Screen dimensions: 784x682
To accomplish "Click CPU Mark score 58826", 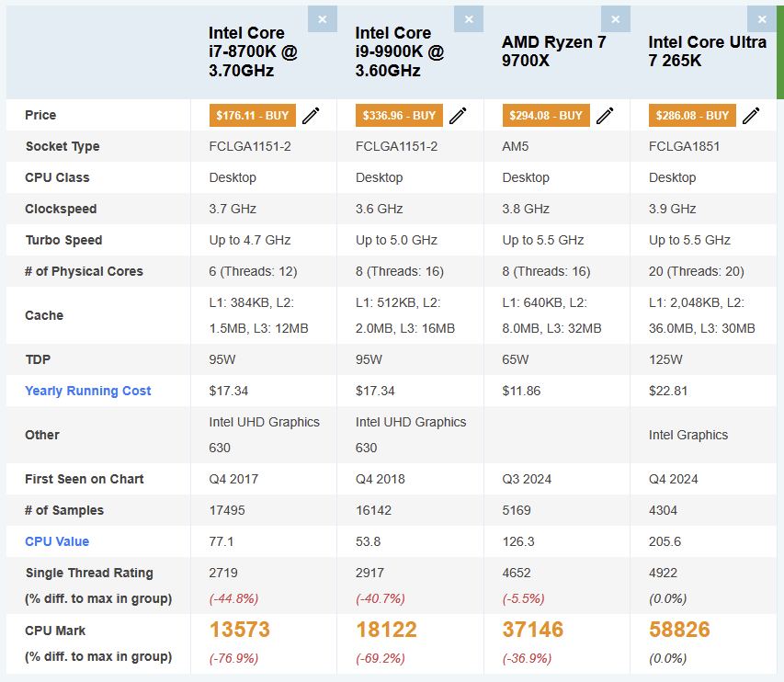I will 679,630.
